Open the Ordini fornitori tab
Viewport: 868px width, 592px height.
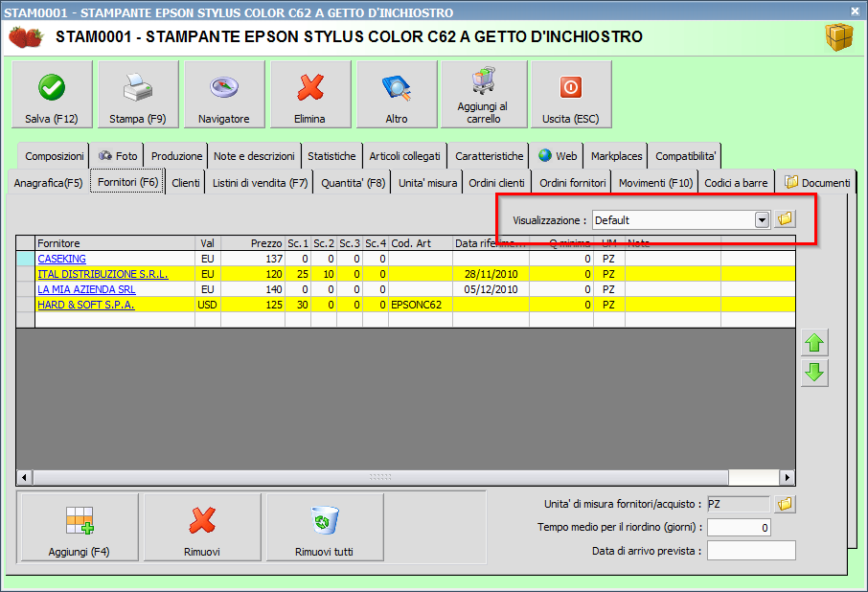point(572,183)
